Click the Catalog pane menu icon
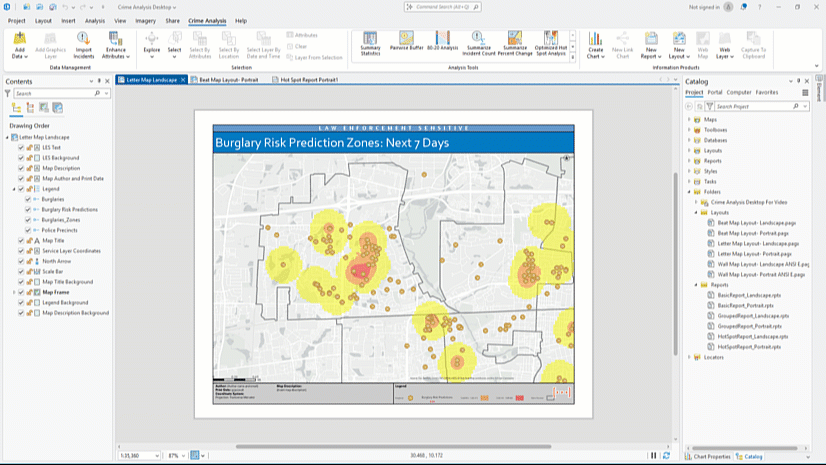 805,93
